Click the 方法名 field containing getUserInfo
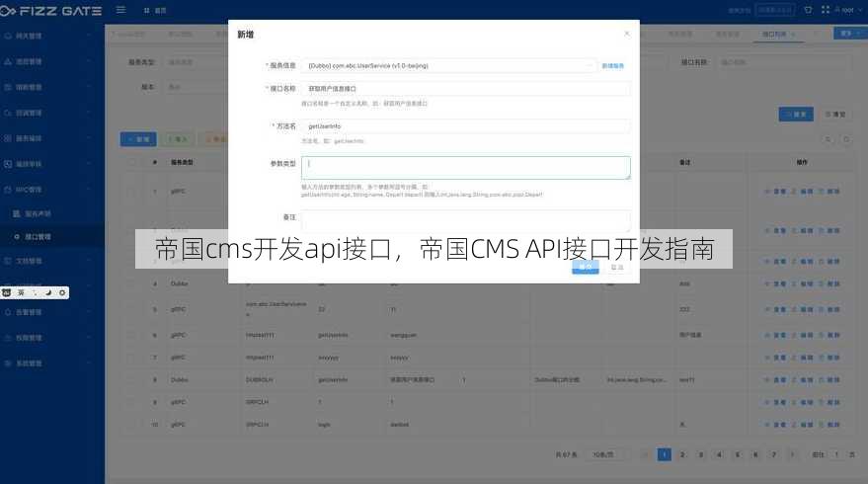The width and height of the screenshot is (868, 484). pos(465,126)
